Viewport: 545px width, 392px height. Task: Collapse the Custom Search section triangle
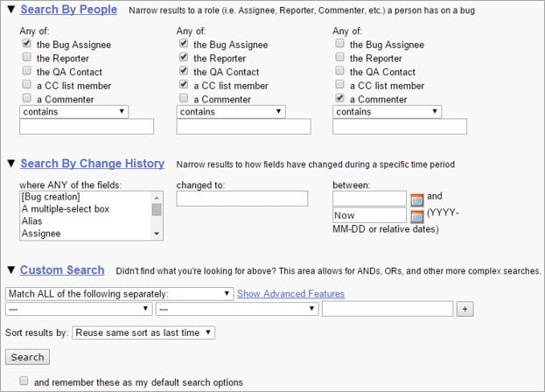pos(11,270)
